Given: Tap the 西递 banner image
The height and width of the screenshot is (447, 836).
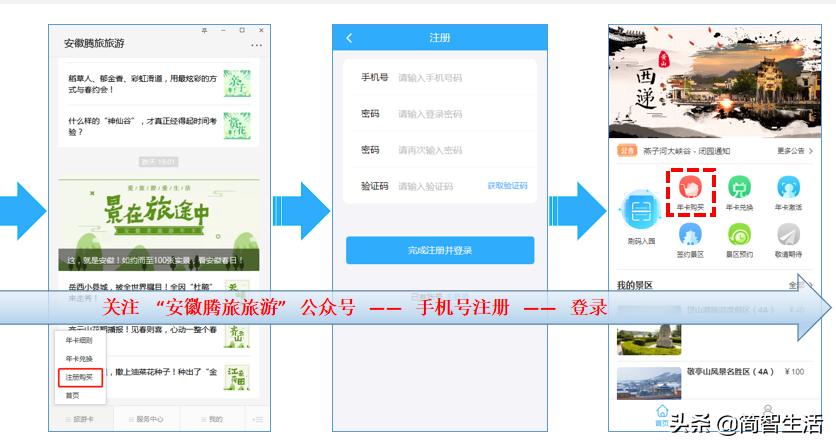Looking at the screenshot, I should coord(714,82).
